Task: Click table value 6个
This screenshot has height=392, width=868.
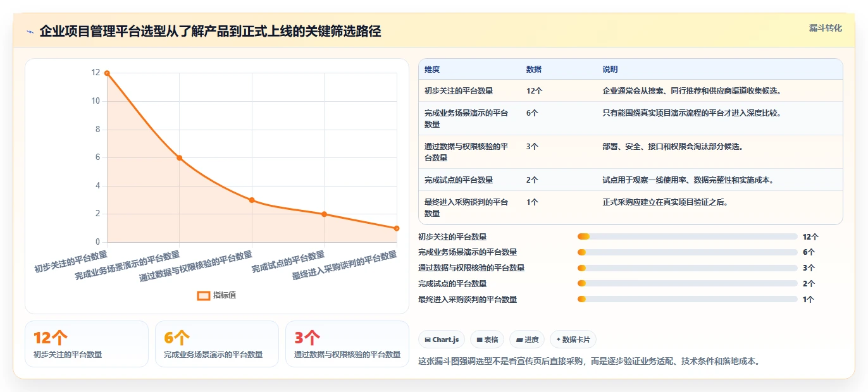Action: pos(533,113)
